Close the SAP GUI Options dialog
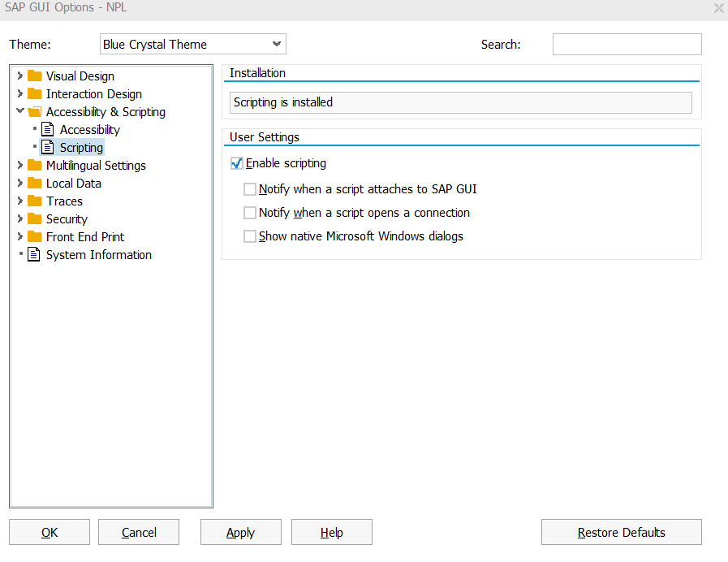The width and height of the screenshot is (728, 562). (x=719, y=8)
